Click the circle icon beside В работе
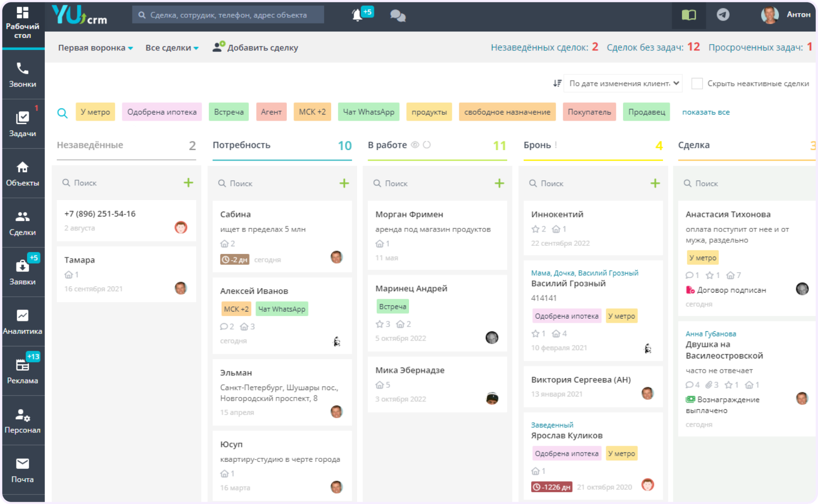Viewport: 818px width, 504px height. point(427,144)
